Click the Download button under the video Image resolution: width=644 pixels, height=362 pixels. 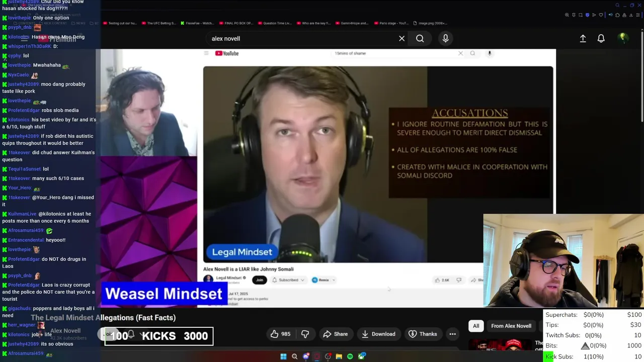(378, 334)
